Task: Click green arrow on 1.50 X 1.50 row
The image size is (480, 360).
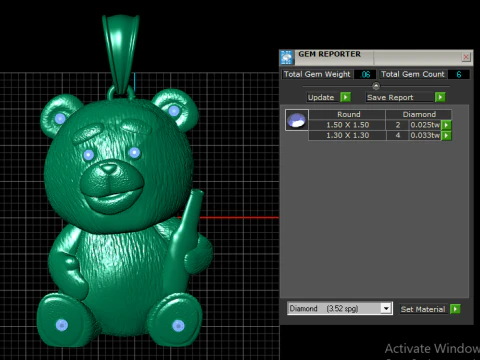Action: (x=446, y=125)
